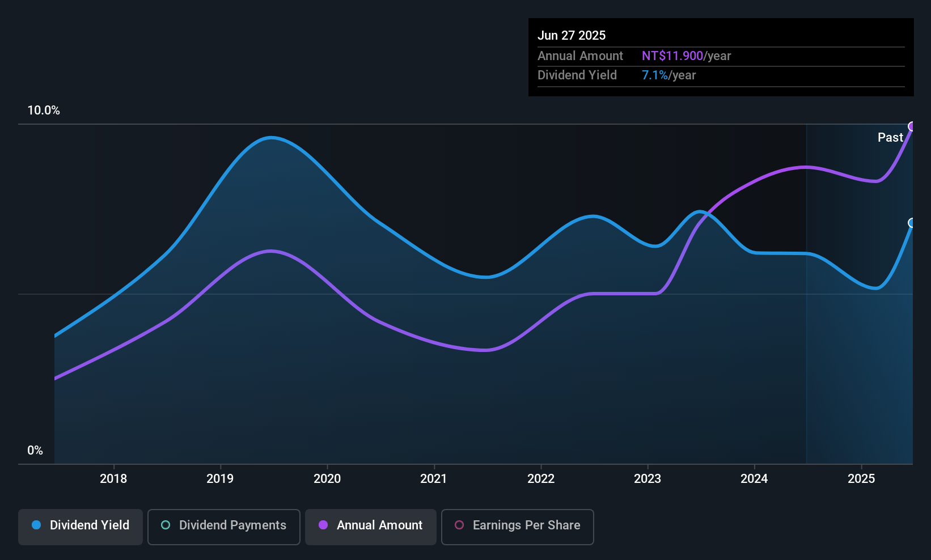The height and width of the screenshot is (560, 931).
Task: Click the 'Past' label on chart
Action: 890,137
